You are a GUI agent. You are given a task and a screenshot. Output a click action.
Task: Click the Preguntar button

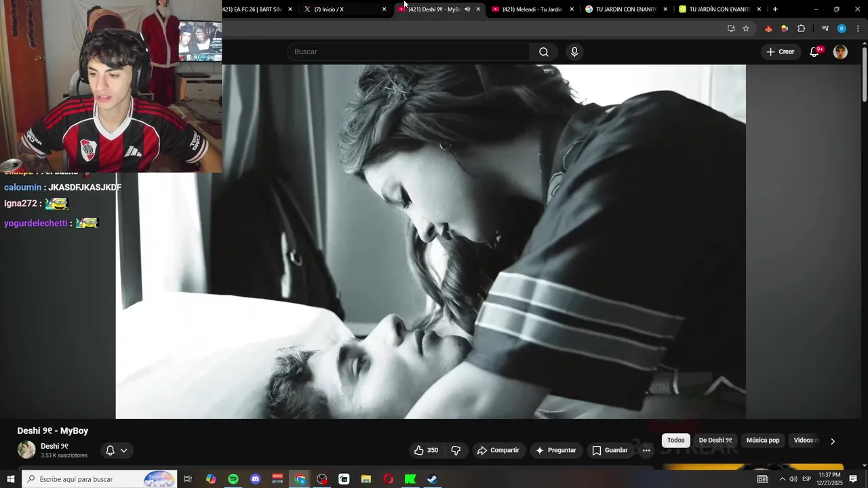pos(556,450)
